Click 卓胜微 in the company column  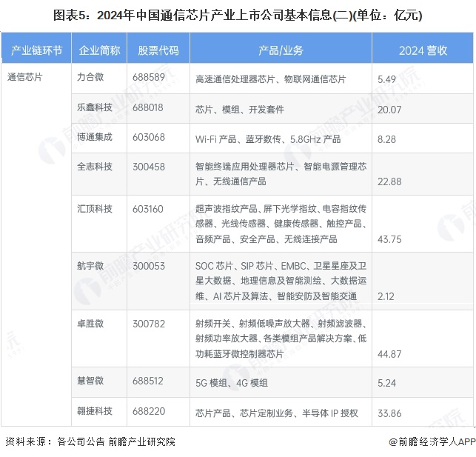pyautogui.click(x=90, y=324)
